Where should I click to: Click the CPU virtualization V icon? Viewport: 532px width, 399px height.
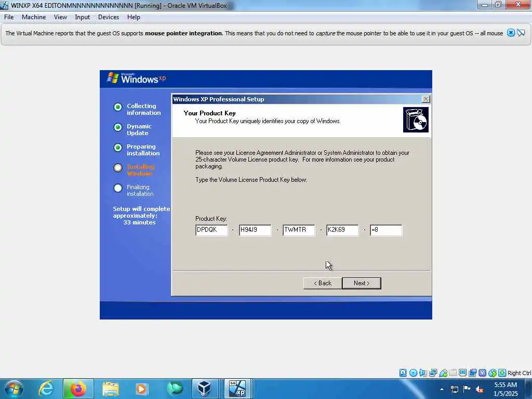482,373
